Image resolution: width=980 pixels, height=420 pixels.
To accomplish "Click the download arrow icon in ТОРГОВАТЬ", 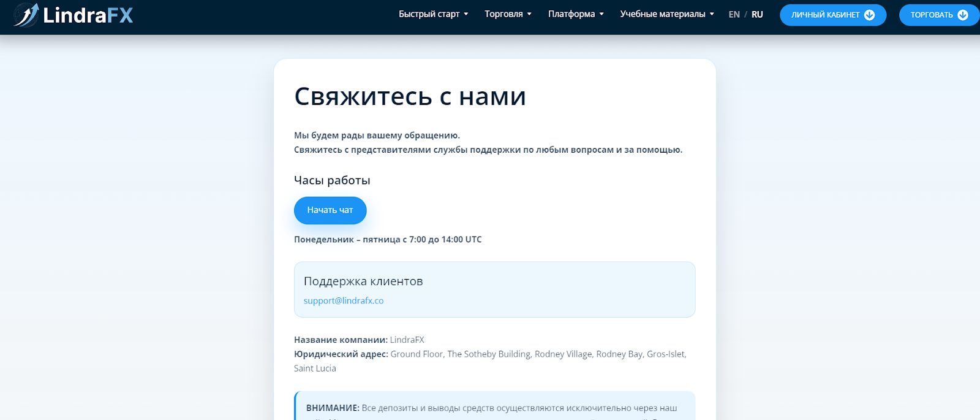I will (x=962, y=15).
